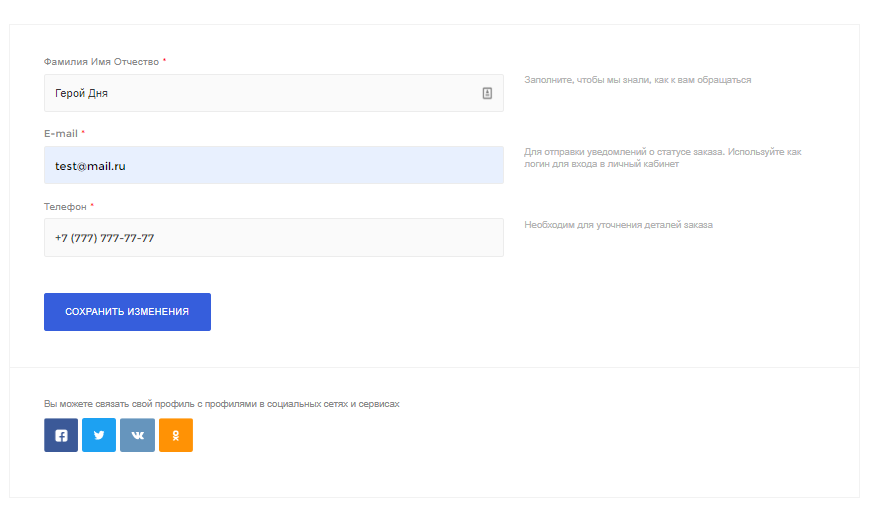Click the 'E-mail' field label
This screenshot has height=516, width=887.
point(61,134)
